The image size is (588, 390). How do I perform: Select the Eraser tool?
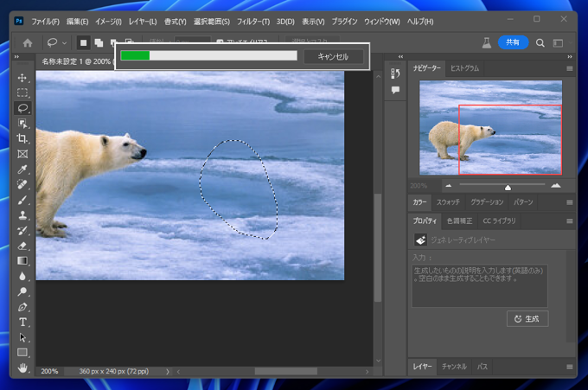coord(22,246)
